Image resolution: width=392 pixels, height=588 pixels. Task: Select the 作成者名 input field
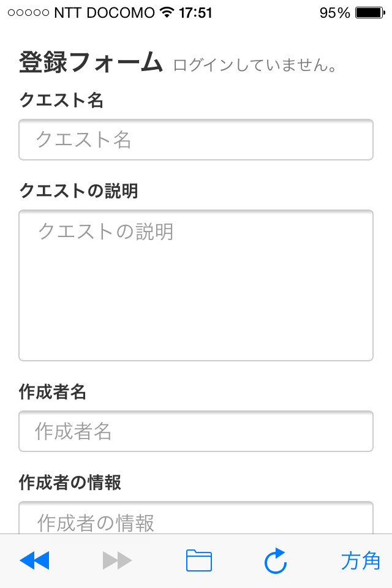(x=196, y=431)
